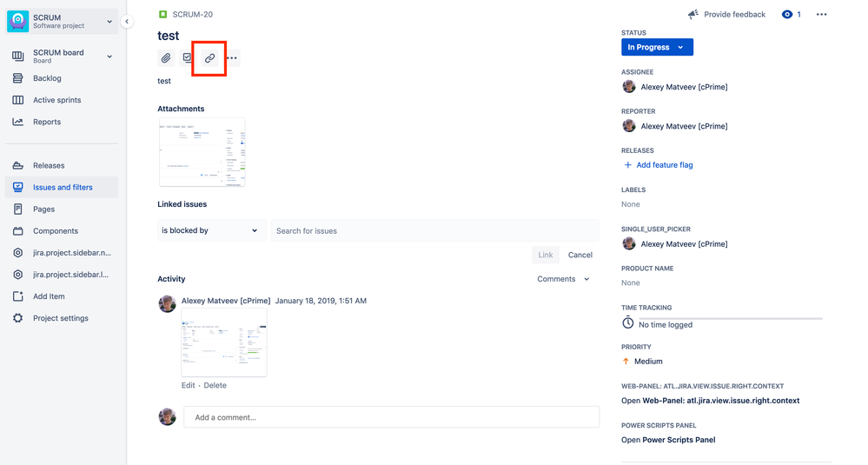This screenshot has width=868, height=465.
Task: Click the time tracking progress bar
Action: 731,319
